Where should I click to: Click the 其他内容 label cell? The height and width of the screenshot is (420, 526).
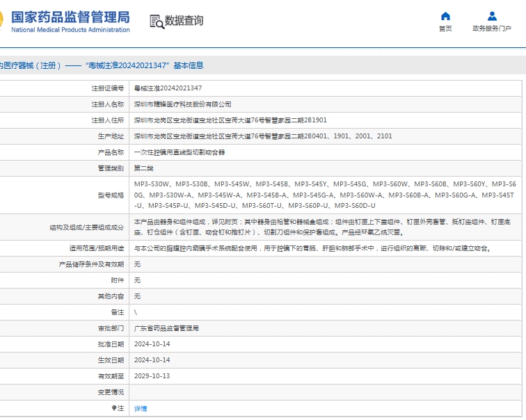[111, 296]
